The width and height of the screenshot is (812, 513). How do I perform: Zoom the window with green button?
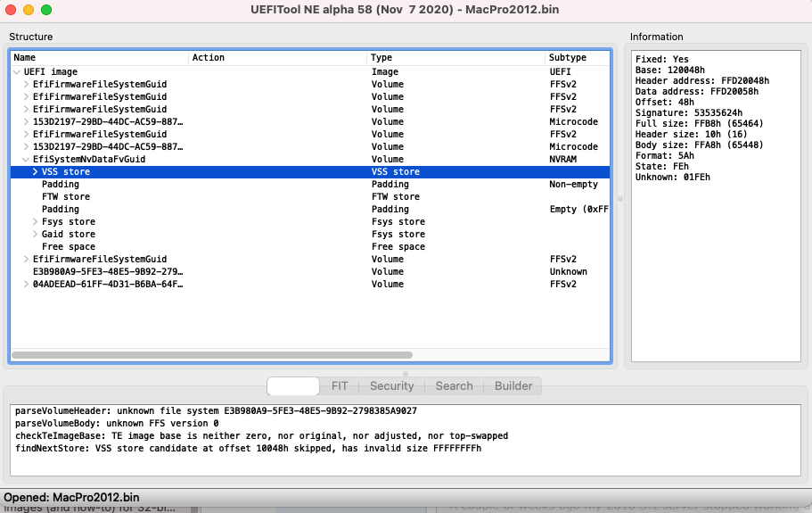[x=46, y=9]
